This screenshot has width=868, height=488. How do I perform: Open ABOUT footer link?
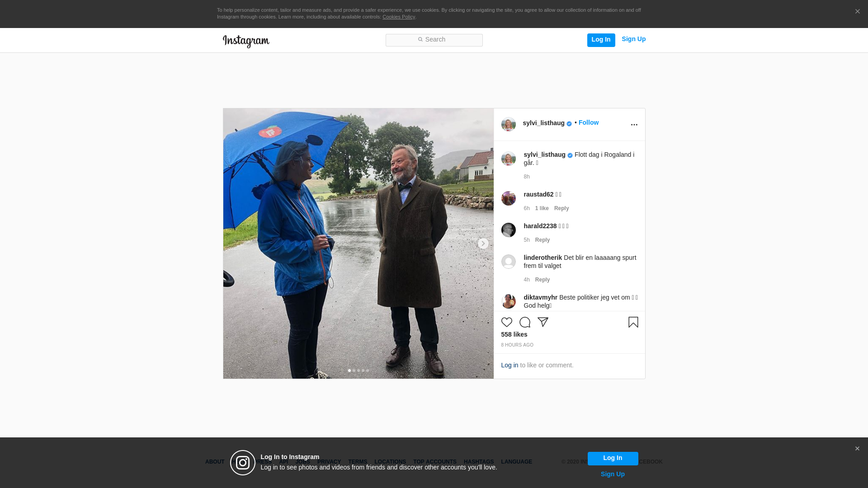(x=215, y=462)
